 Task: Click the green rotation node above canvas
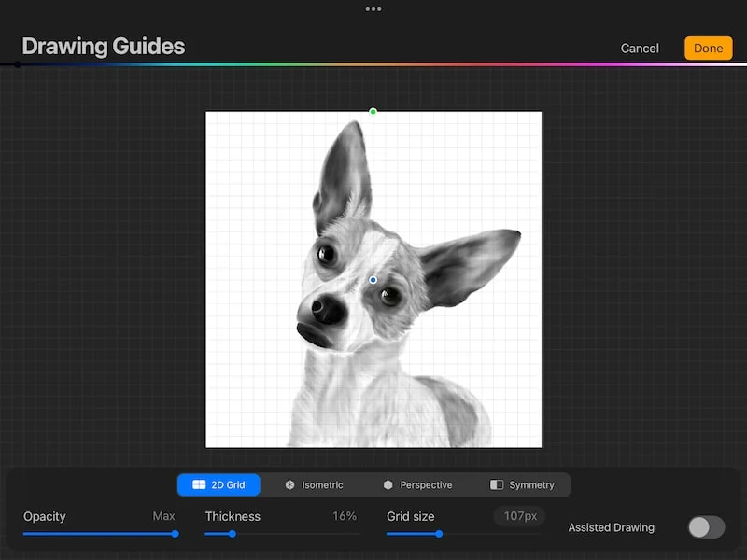coord(373,111)
